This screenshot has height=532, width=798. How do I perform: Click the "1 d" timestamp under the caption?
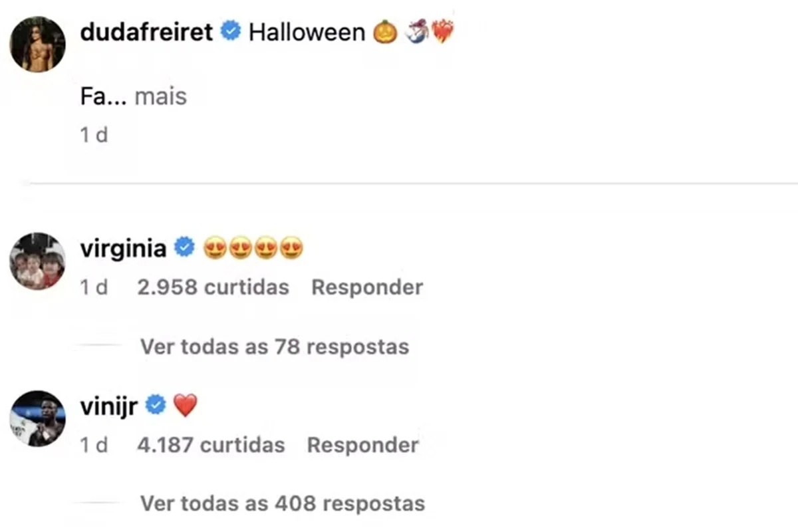tap(94, 135)
